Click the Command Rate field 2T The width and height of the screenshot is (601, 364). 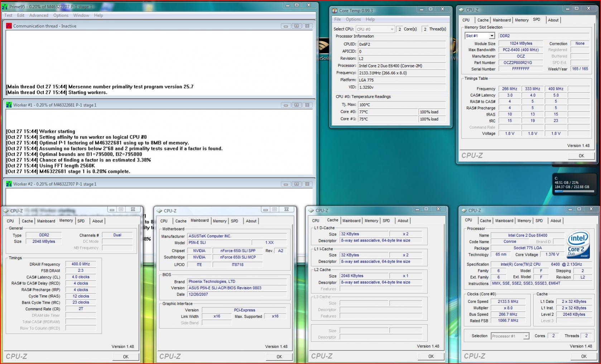(x=81, y=309)
